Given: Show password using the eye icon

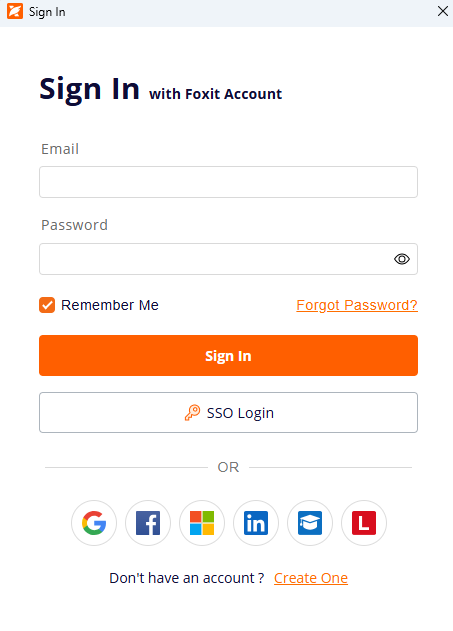Looking at the screenshot, I should tap(402, 259).
